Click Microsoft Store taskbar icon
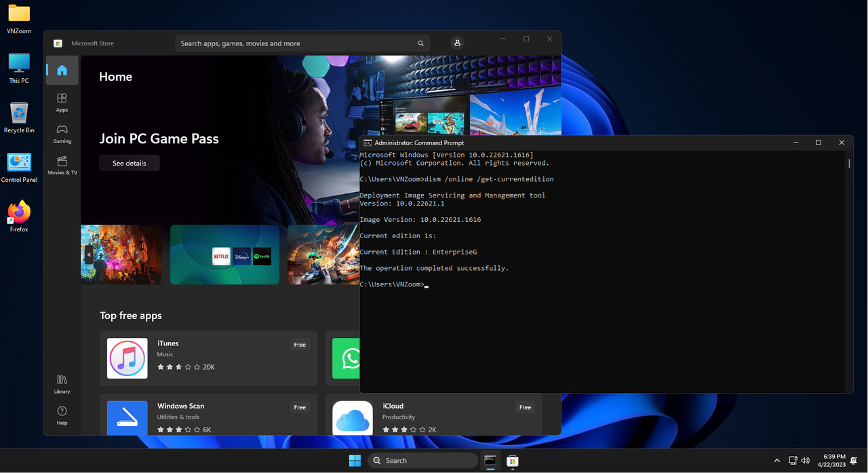 [513, 460]
